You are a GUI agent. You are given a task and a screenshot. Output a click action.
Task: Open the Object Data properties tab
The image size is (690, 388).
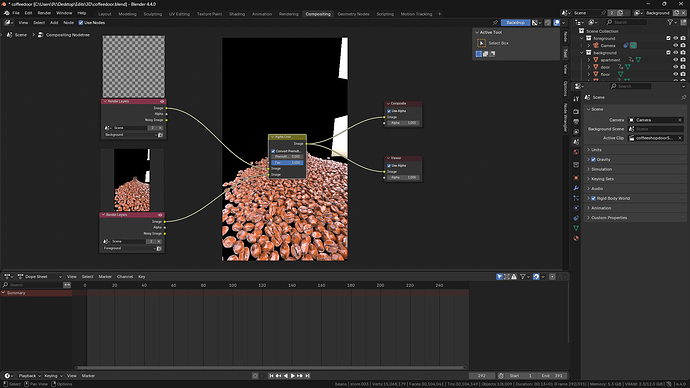pos(576,228)
